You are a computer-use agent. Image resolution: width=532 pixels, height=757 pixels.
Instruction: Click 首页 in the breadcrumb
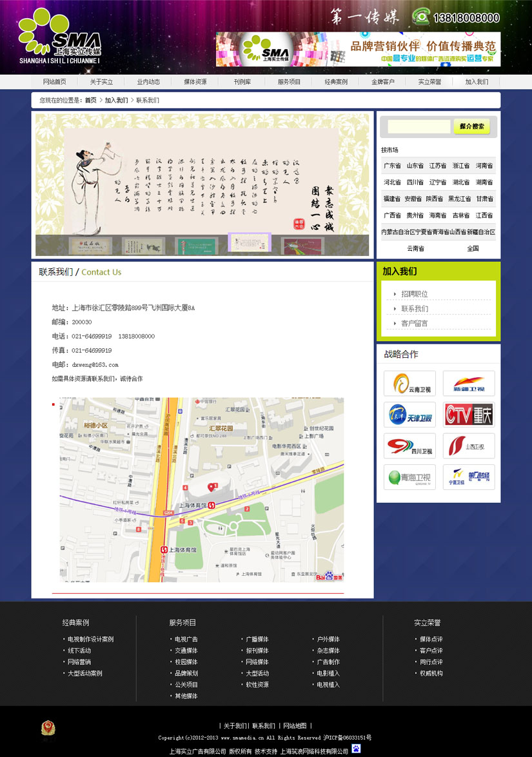91,101
